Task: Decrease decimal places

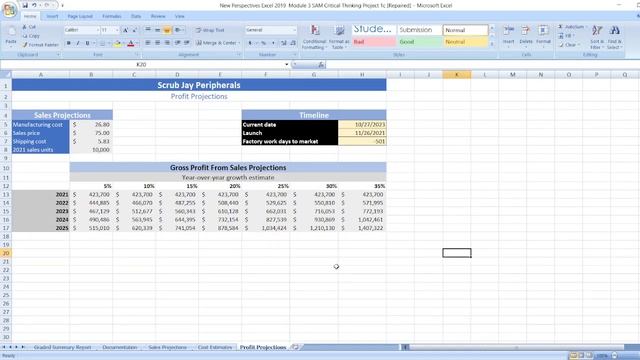Action: 293,43
